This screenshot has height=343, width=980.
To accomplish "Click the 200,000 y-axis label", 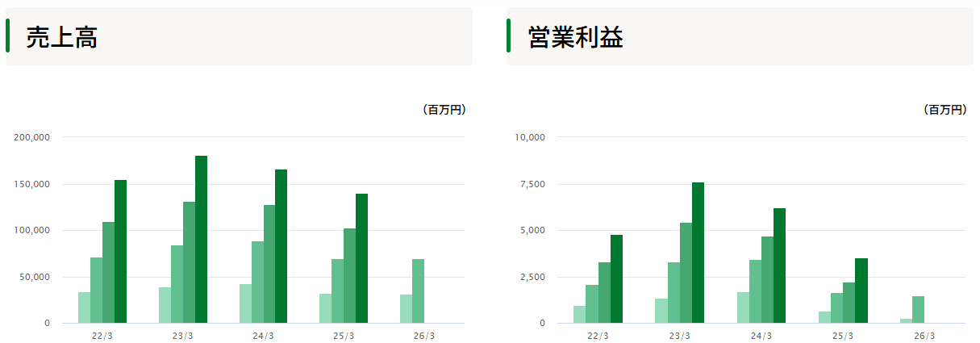I will point(32,137).
